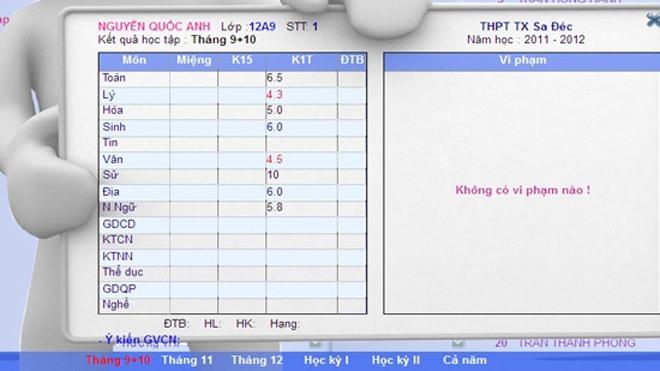Open the Tháng 12 results tab

point(257,360)
